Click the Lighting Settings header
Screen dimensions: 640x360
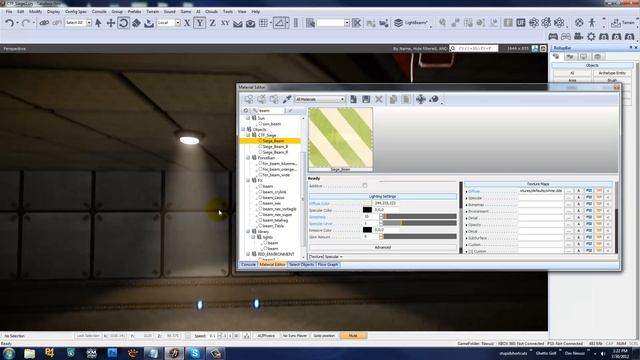pos(383,196)
